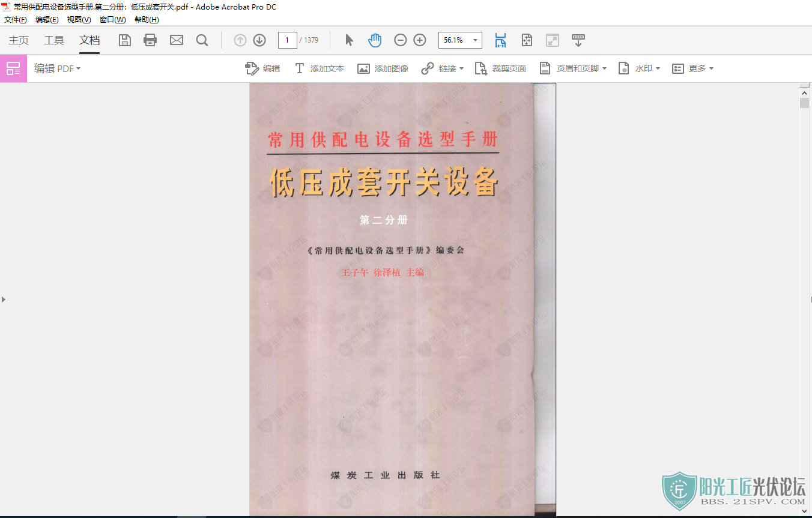Click the pink Edit PDF panel icon
Screen dimensions: 812x518
pos(13,68)
